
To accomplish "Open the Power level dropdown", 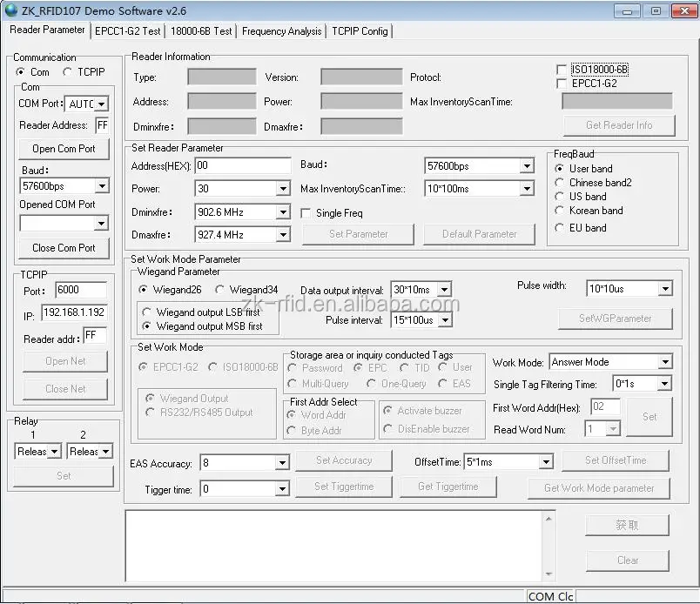I will [x=282, y=189].
